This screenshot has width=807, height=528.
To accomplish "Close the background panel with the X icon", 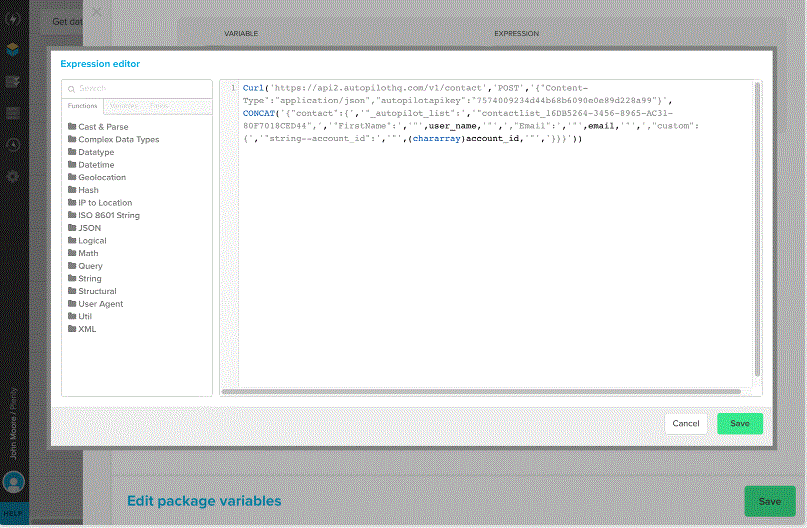I will (97, 11).
